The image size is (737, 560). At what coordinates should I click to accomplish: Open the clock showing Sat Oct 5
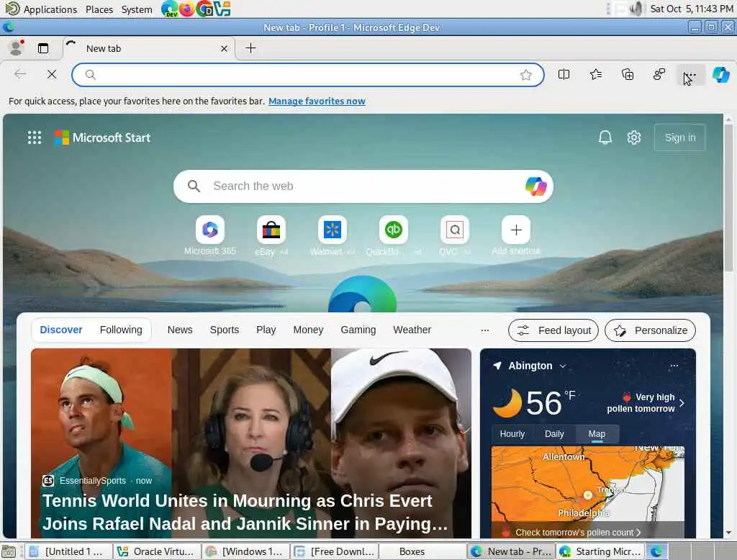[x=692, y=9]
